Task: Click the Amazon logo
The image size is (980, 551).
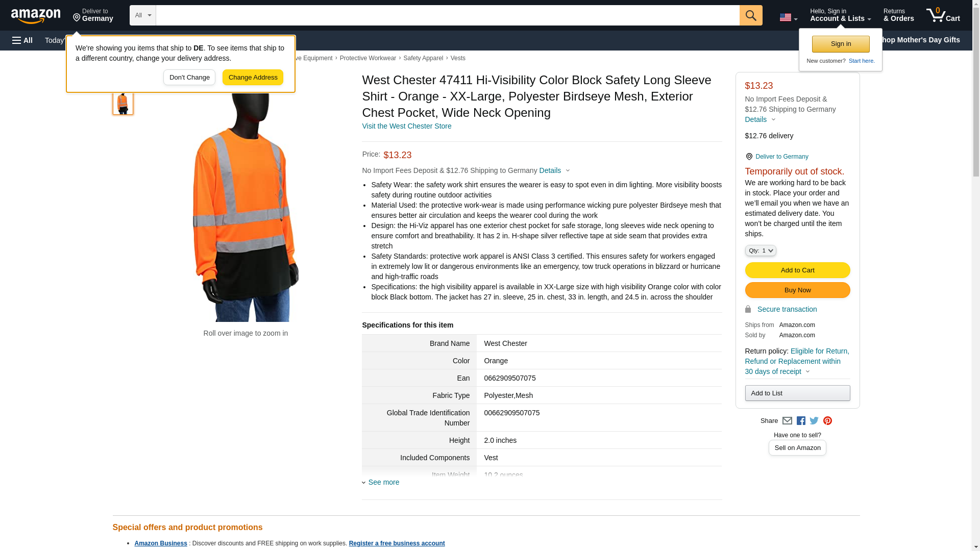Action: click(36, 16)
